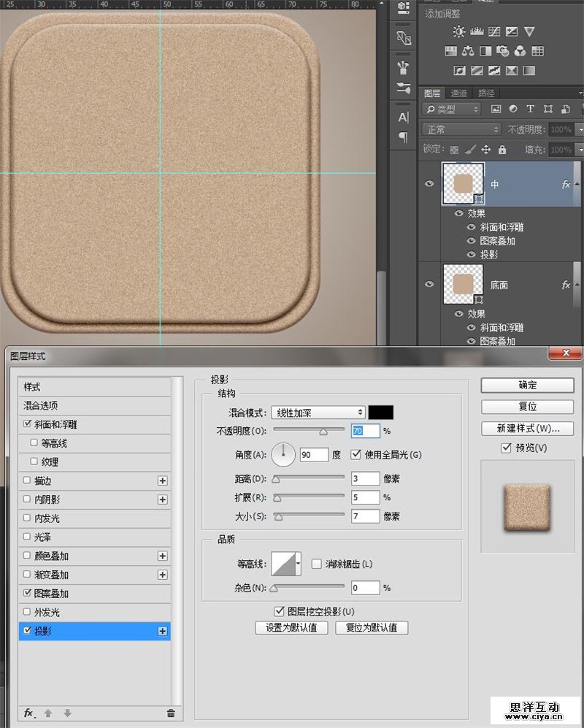Open the layer blend mode dropdown 正常
This screenshot has height=728, width=584.
click(461, 129)
